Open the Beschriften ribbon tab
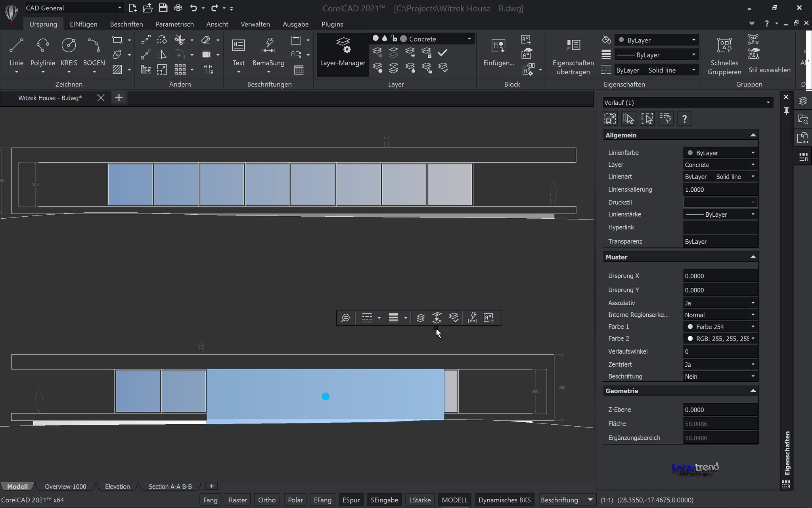Image resolution: width=812 pixels, height=508 pixels. pos(126,24)
